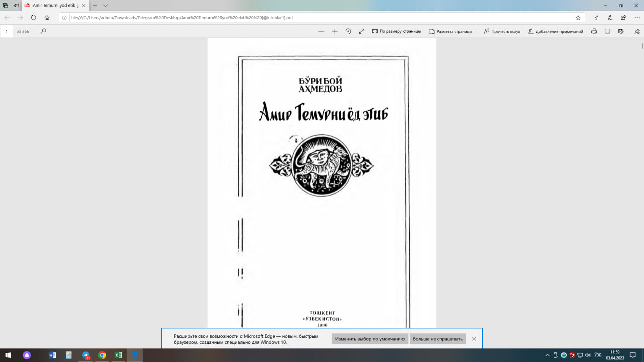Viewport: 644px width, 362px height.
Task: Open the Windows notification center
Action: (x=633, y=355)
